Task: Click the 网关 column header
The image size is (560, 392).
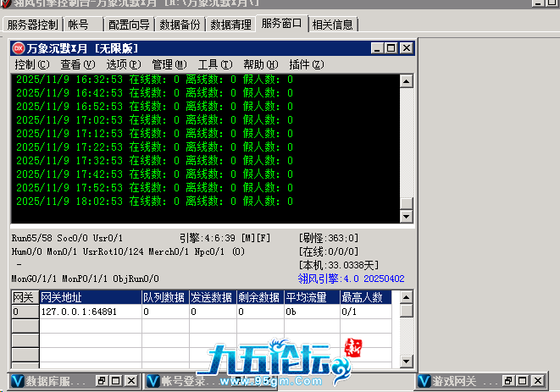Action: [x=25, y=297]
